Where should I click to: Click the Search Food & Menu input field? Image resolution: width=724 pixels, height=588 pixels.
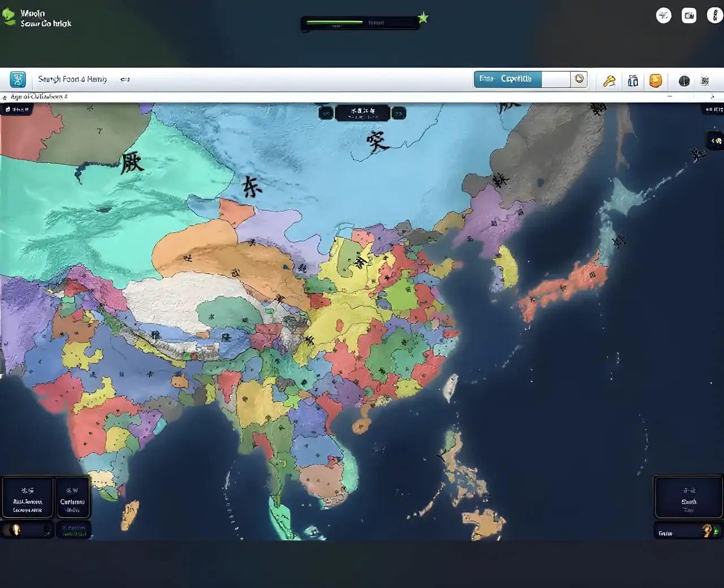tap(72, 79)
